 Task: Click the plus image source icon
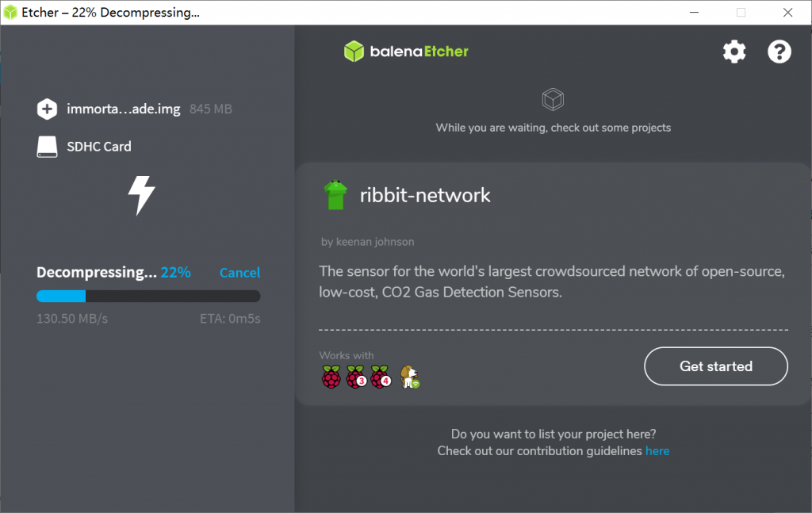tap(47, 109)
